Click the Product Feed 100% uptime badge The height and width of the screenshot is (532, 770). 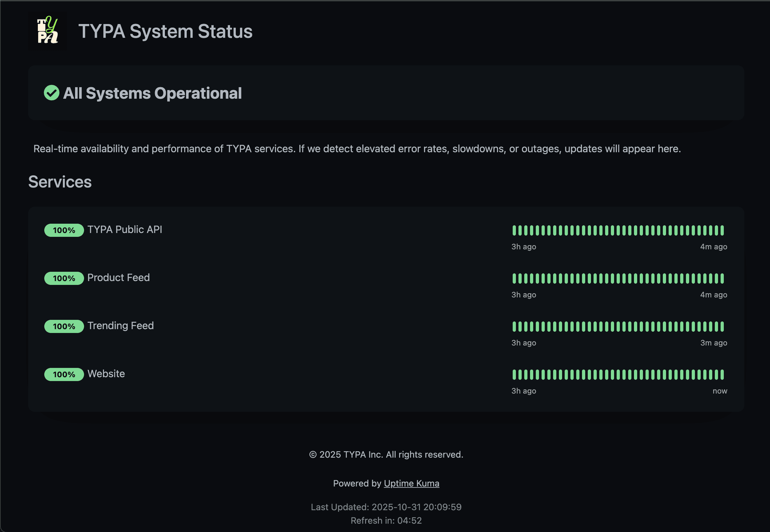pos(64,278)
